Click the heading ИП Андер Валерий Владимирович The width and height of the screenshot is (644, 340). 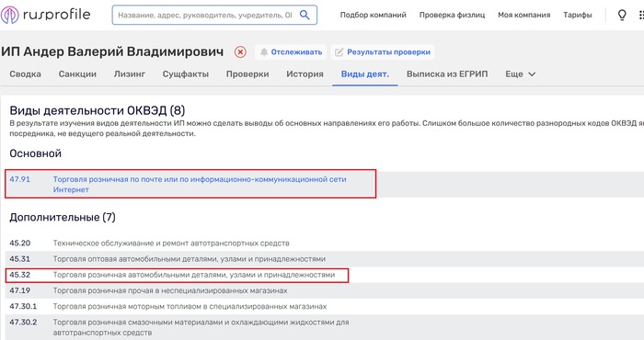coord(112,51)
